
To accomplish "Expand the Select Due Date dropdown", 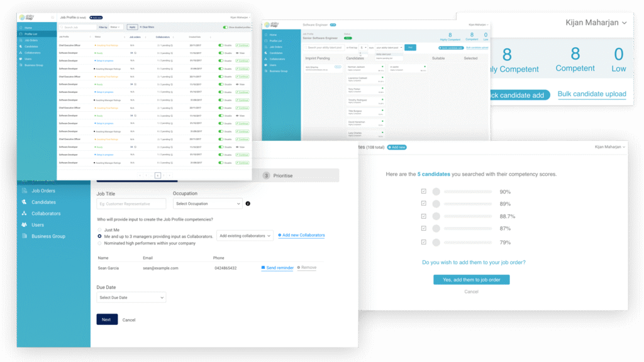I will pyautogui.click(x=131, y=297).
